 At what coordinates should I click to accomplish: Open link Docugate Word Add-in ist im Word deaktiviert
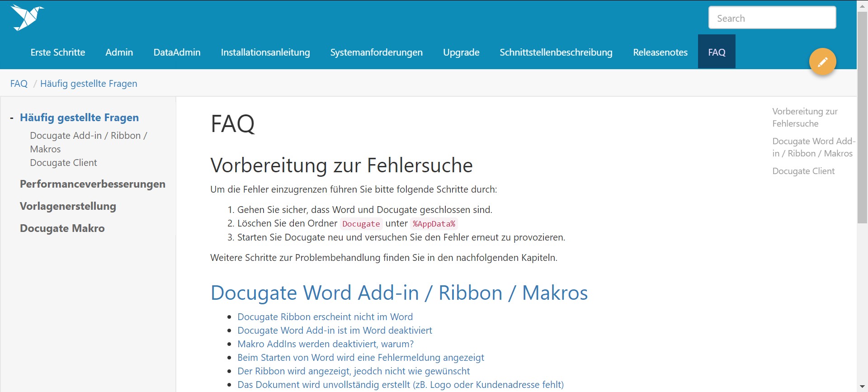335,331
